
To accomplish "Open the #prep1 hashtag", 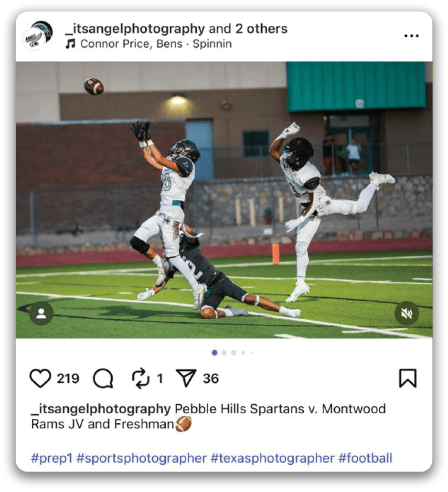I will click(52, 458).
